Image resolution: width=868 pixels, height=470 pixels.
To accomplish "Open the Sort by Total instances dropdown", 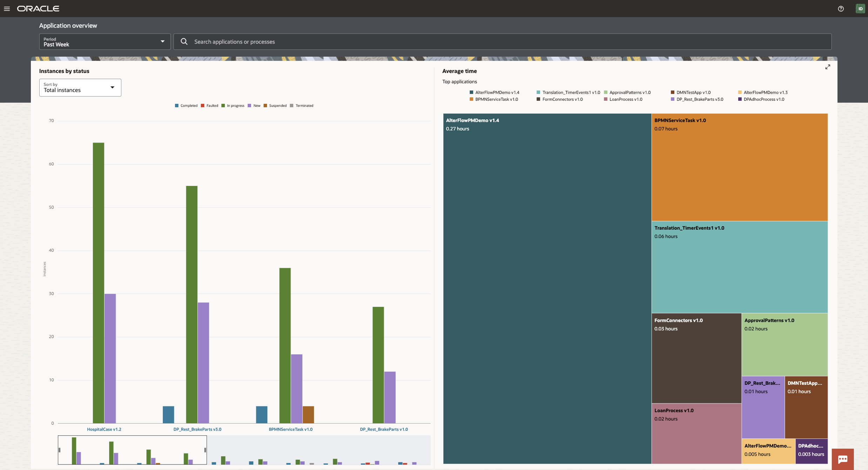I will click(80, 88).
